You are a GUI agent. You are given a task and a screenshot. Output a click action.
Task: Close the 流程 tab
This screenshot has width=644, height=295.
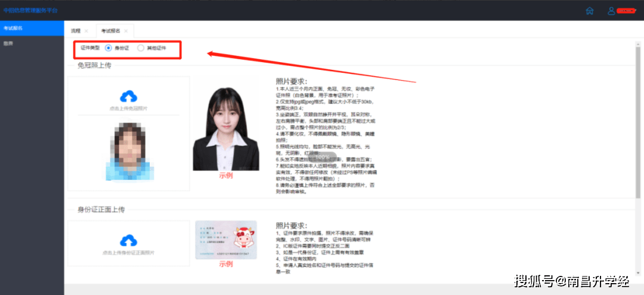(86, 31)
